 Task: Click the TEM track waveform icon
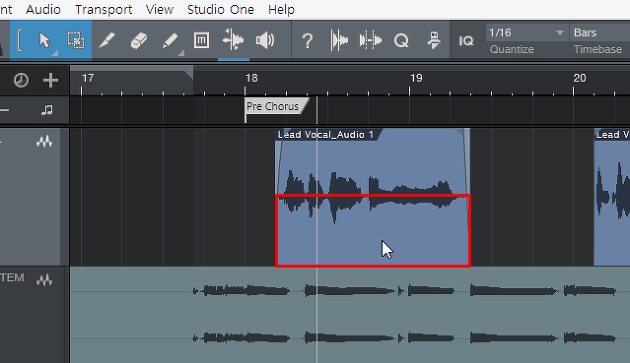pyautogui.click(x=44, y=280)
